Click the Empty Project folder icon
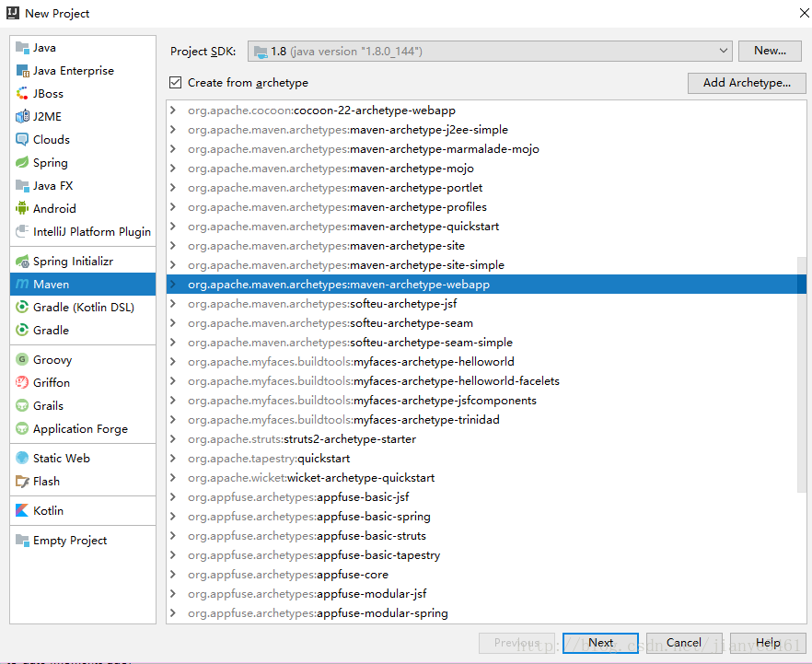 [22, 541]
